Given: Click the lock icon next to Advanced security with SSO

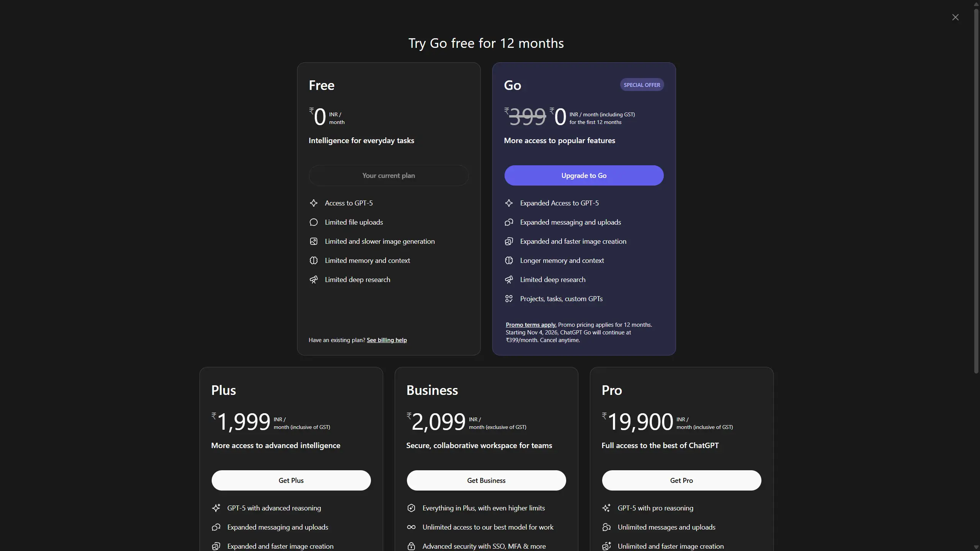Looking at the screenshot, I should [x=411, y=546].
